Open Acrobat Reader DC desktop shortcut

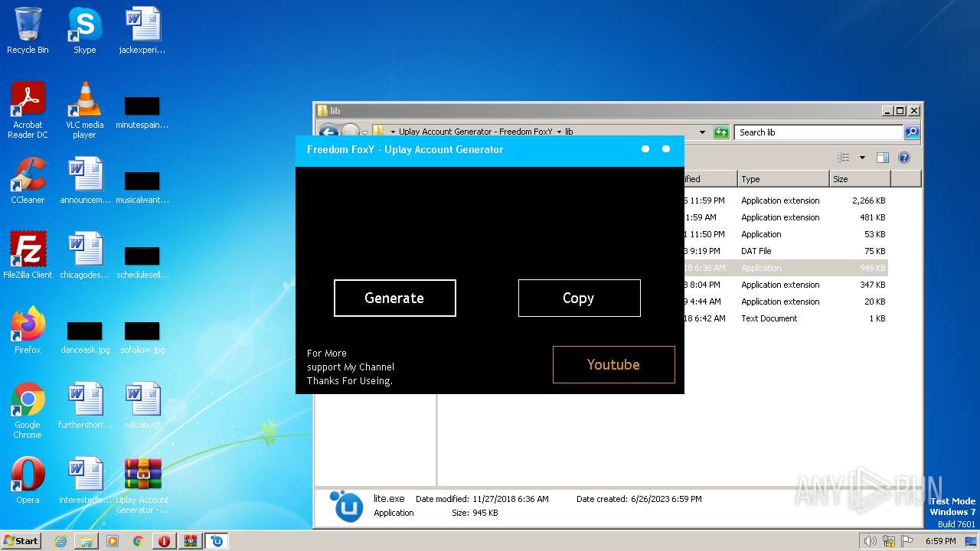(28, 110)
